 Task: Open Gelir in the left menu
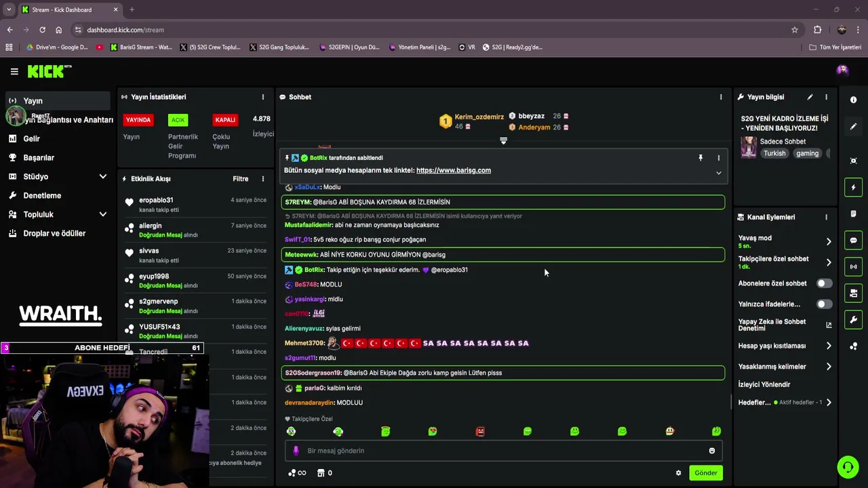point(58,138)
